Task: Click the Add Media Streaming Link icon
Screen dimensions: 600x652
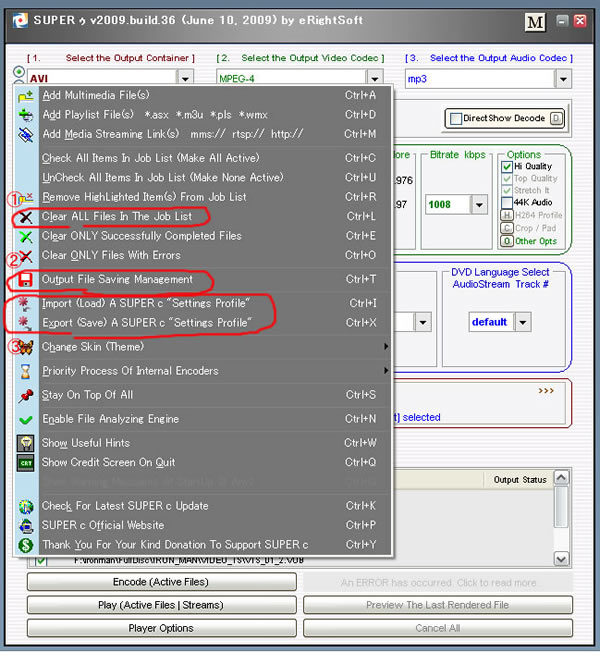Action: pyautogui.click(x=26, y=134)
